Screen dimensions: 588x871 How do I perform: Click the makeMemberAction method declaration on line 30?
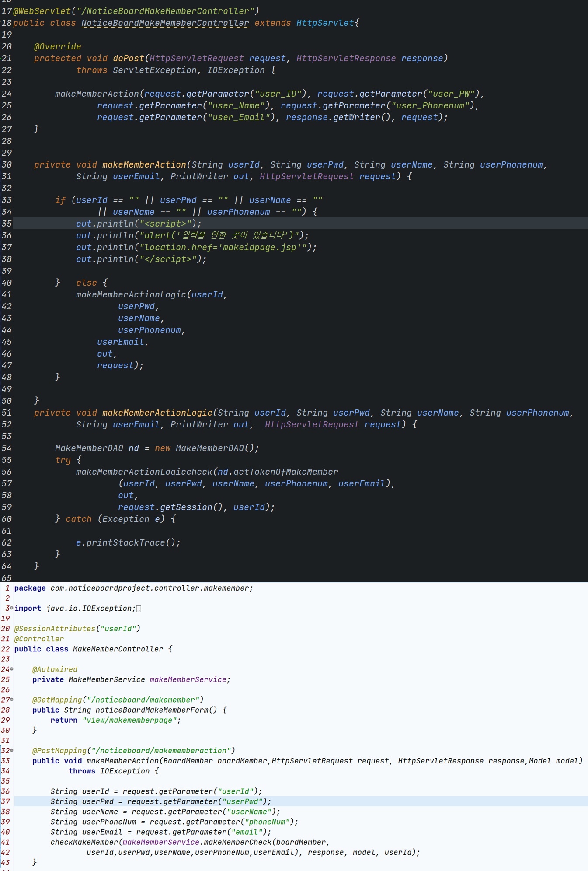point(144,164)
